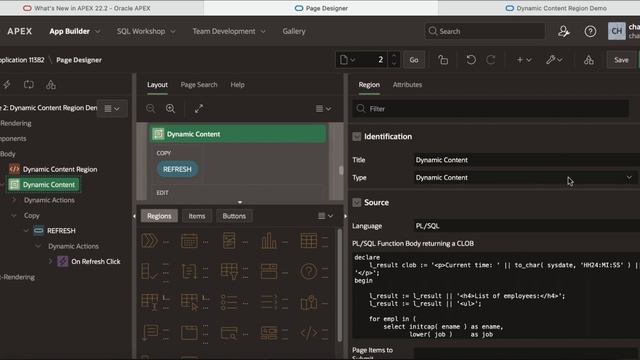The image size is (640, 360).
Task: Pick the Map region icon
Action: click(x=309, y=302)
